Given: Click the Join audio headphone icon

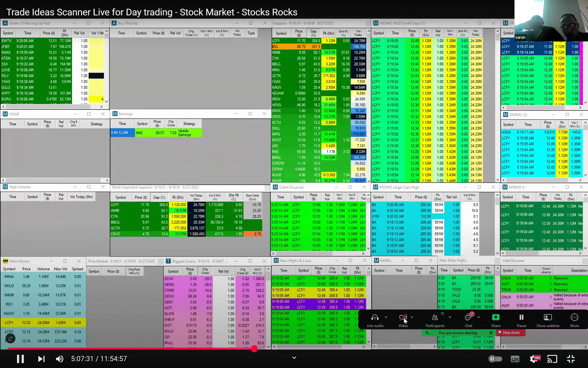Looking at the screenshot, I should click(x=375, y=318).
